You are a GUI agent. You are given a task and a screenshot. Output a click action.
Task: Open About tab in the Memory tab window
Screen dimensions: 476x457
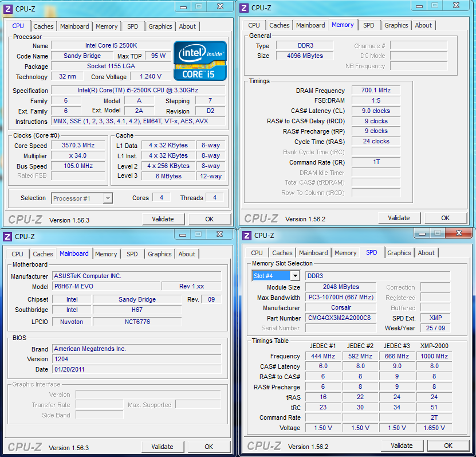(423, 25)
